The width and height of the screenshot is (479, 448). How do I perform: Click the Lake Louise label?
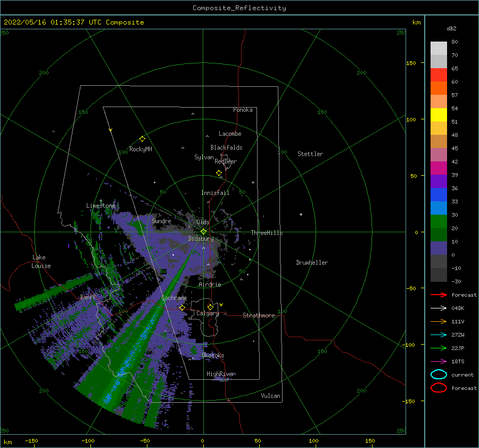[x=41, y=262]
